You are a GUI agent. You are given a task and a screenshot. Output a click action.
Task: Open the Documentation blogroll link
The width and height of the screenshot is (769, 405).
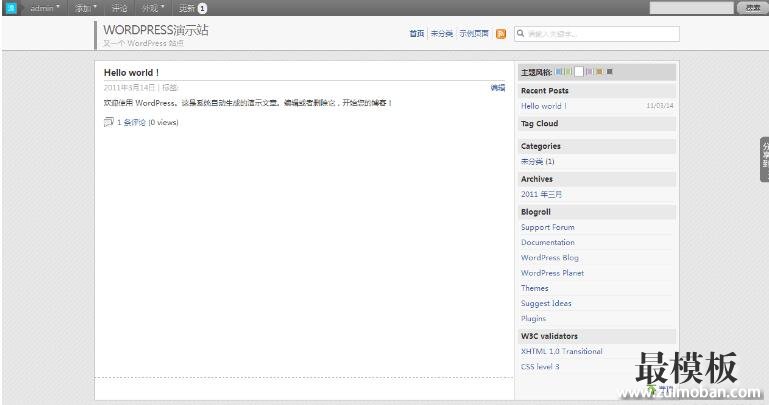tap(548, 242)
